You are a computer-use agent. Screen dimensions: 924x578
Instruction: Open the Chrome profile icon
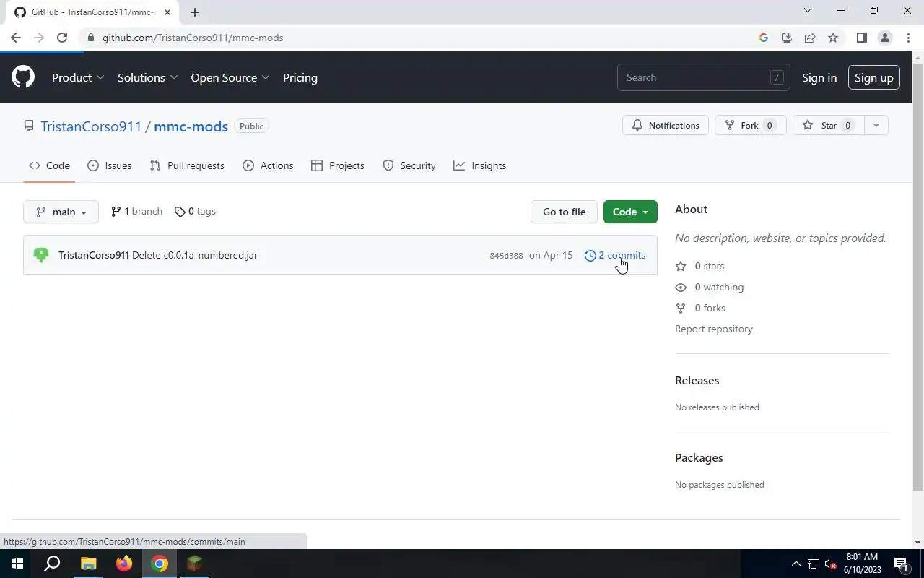pyautogui.click(x=884, y=38)
